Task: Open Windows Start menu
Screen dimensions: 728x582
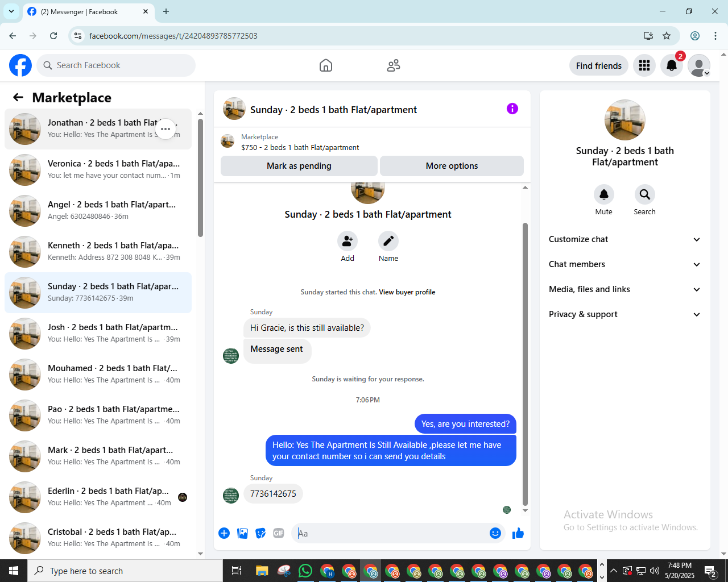Action: [14, 571]
